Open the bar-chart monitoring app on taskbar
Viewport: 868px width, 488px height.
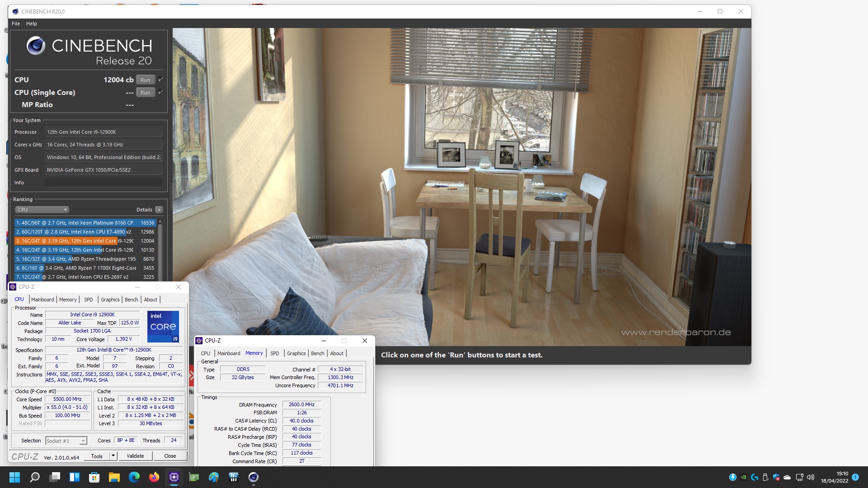pos(234,477)
